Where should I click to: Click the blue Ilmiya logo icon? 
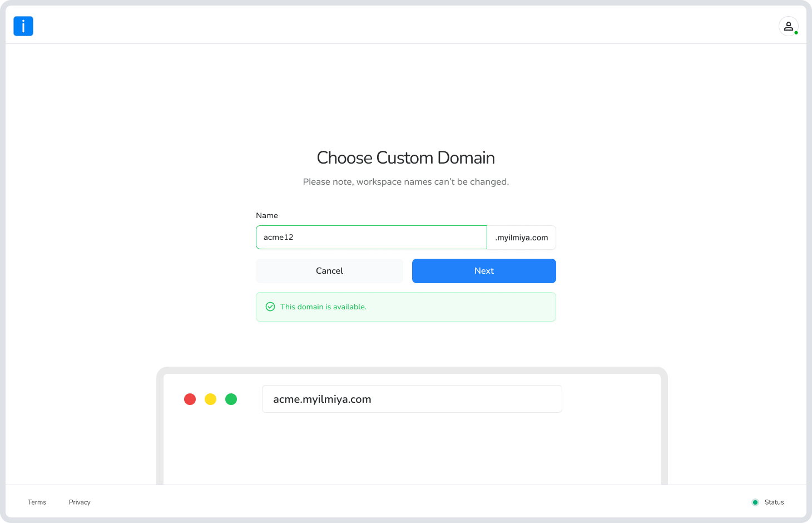23,26
